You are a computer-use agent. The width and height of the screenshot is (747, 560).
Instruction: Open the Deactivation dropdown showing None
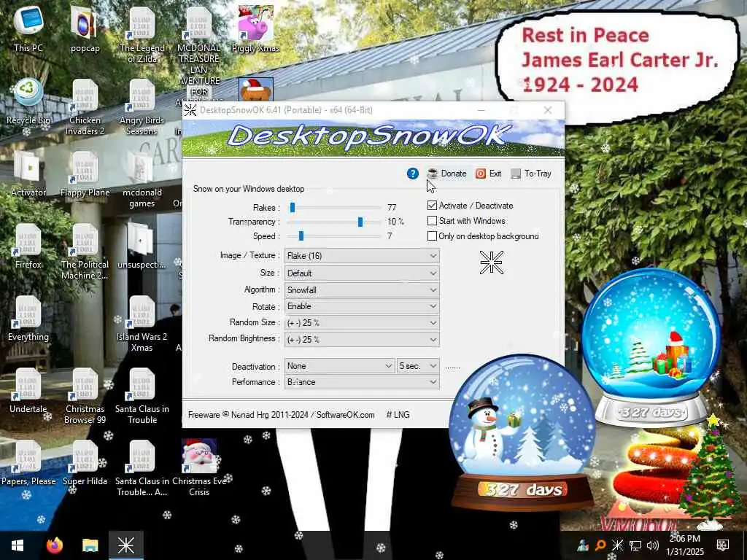click(x=340, y=366)
